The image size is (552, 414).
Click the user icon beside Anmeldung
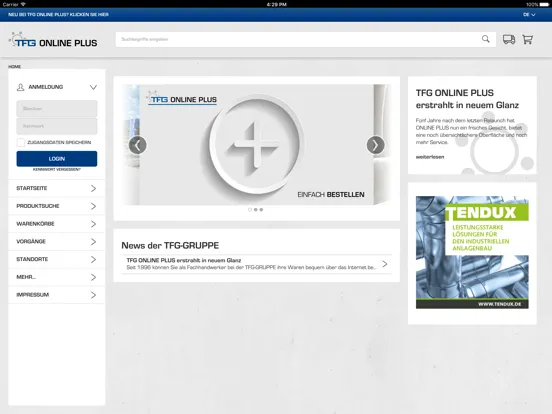pyautogui.click(x=20, y=87)
